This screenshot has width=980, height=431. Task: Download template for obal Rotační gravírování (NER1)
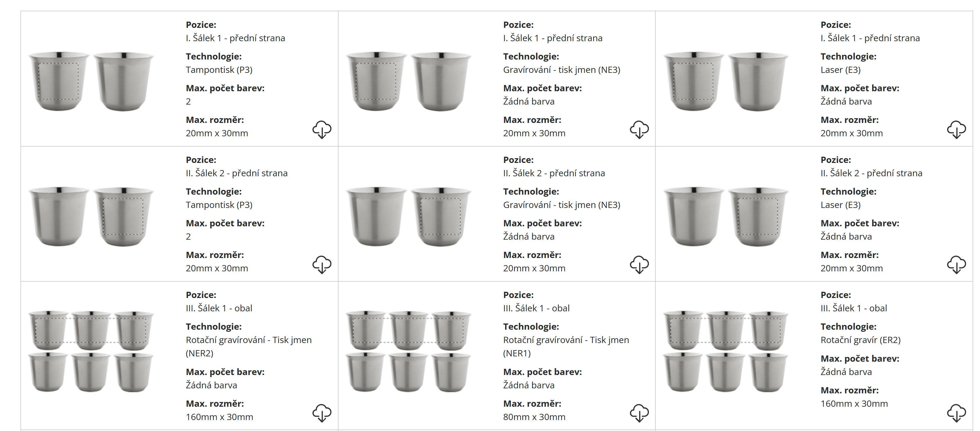click(639, 413)
